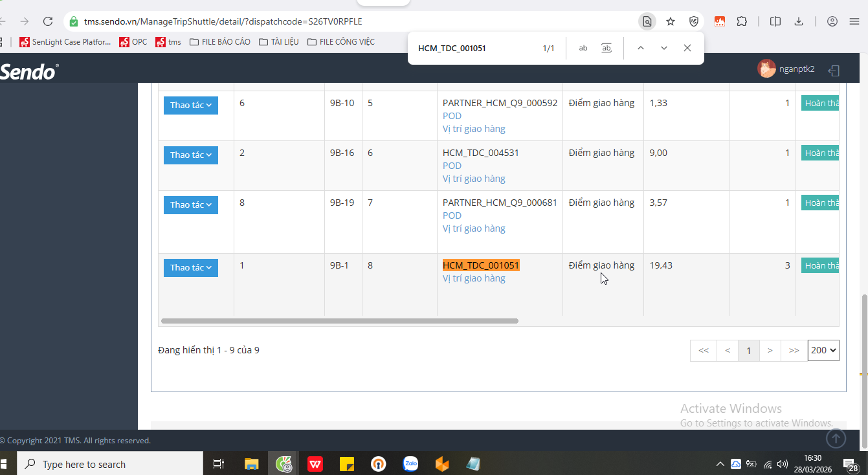Image resolution: width=868 pixels, height=475 pixels.
Task: Bookmark this page with the star icon
Action: pos(671,21)
